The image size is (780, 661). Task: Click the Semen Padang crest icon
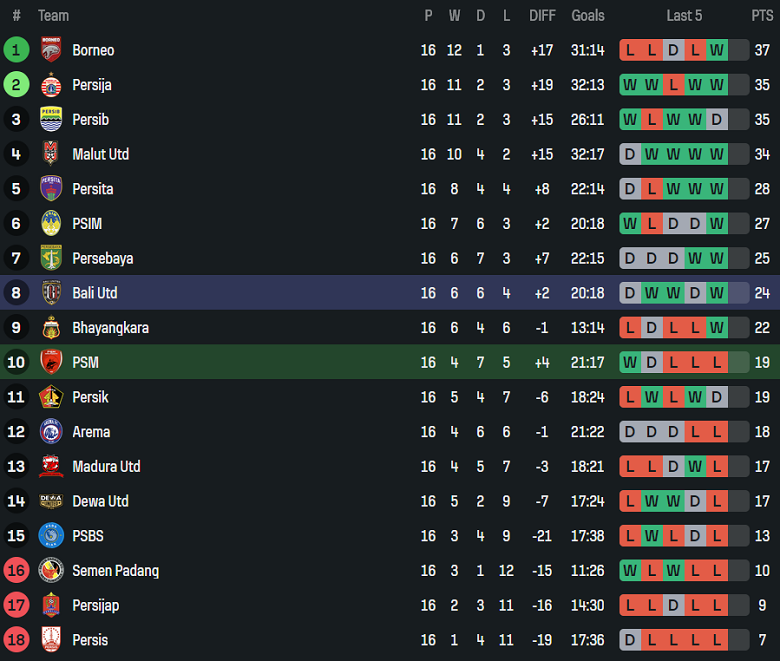point(51,571)
